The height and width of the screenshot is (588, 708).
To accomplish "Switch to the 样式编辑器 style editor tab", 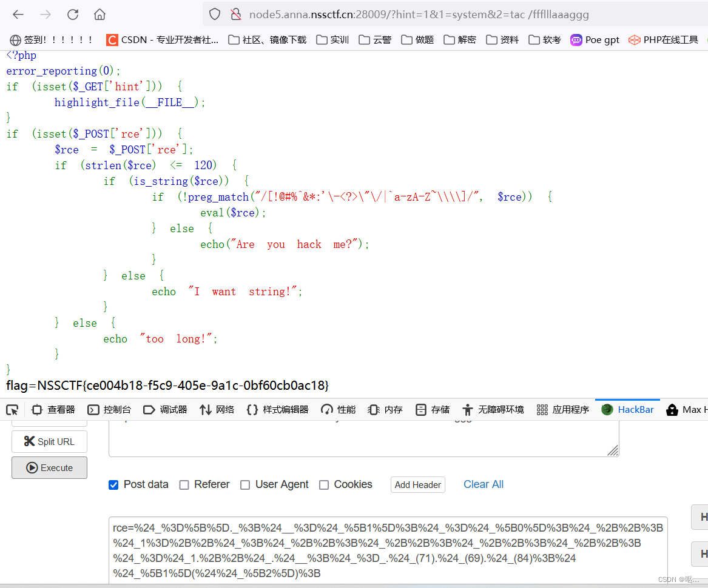I will pos(278,410).
